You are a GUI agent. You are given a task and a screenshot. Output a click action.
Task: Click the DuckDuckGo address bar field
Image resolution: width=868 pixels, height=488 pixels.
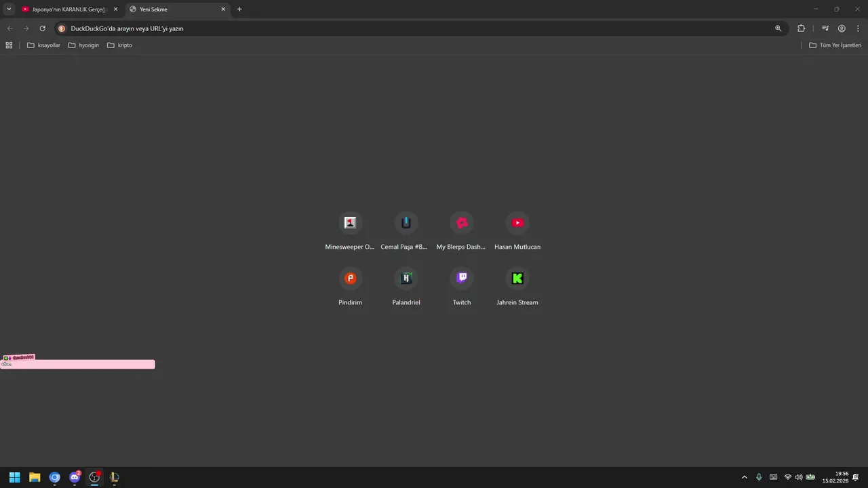coord(420,28)
